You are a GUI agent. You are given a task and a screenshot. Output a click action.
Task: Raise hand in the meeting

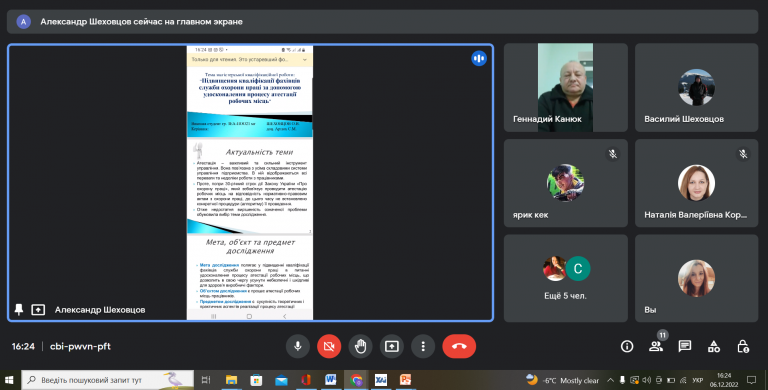click(x=360, y=346)
